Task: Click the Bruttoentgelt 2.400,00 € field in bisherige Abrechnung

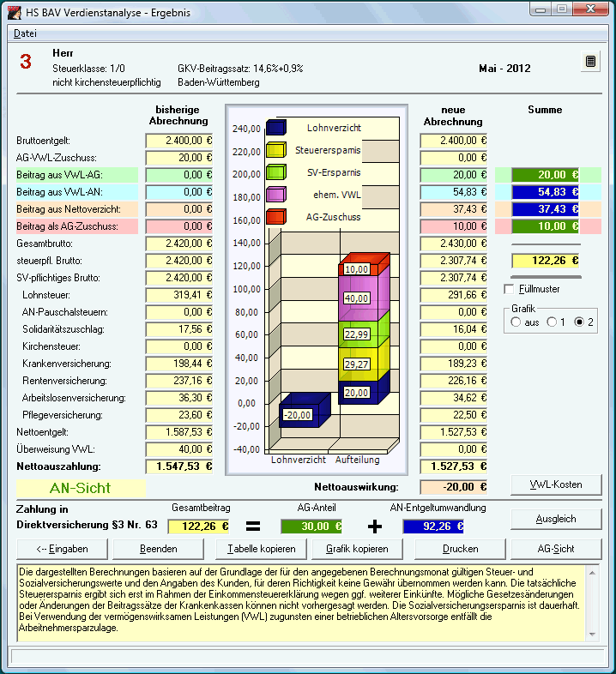Action: click(179, 141)
